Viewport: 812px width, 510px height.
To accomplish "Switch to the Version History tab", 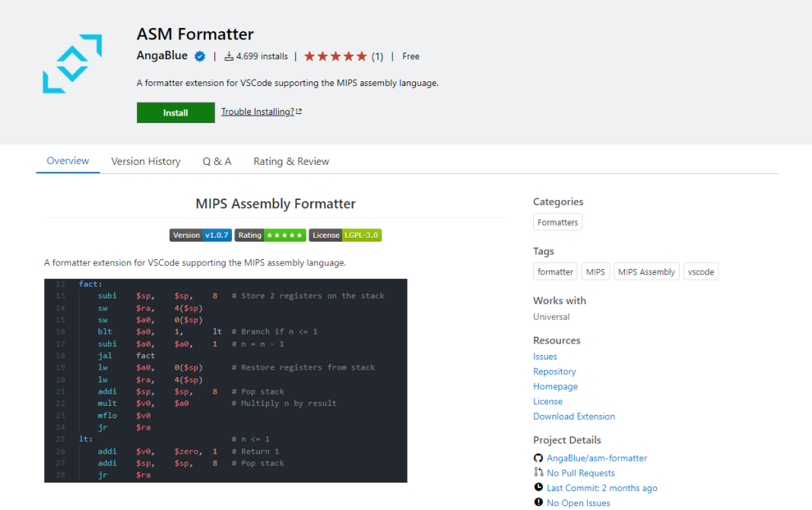I will (x=146, y=161).
